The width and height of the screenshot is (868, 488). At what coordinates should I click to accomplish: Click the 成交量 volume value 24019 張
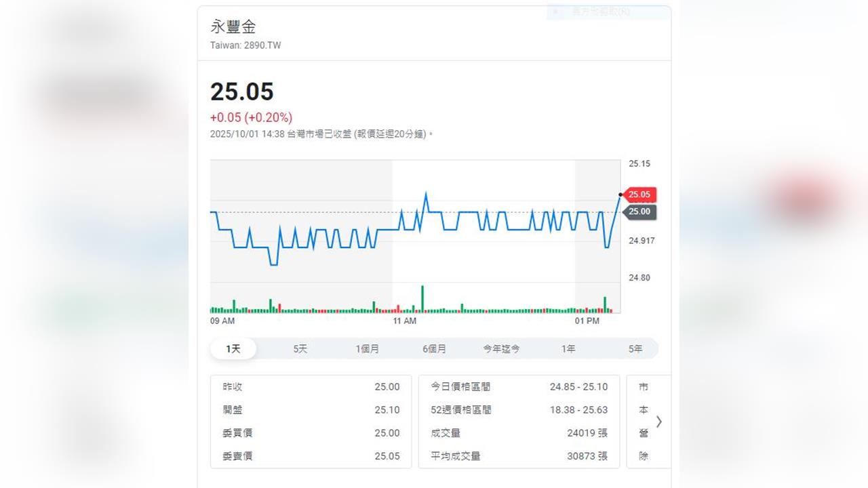click(587, 433)
